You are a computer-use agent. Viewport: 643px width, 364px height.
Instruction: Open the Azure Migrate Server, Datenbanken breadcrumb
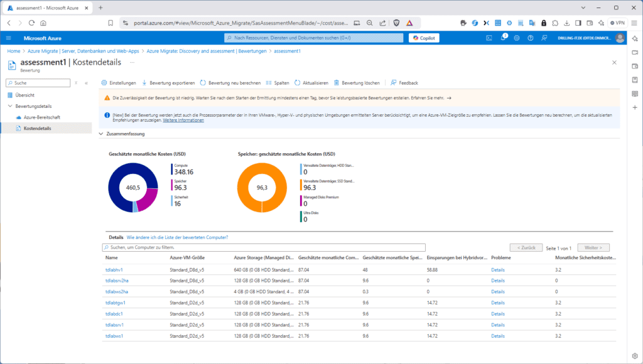pos(84,51)
